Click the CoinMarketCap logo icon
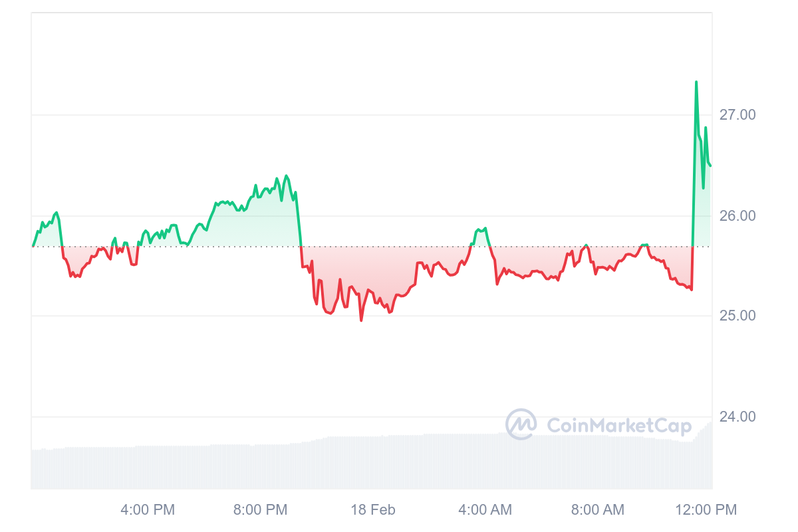 [x=521, y=424]
